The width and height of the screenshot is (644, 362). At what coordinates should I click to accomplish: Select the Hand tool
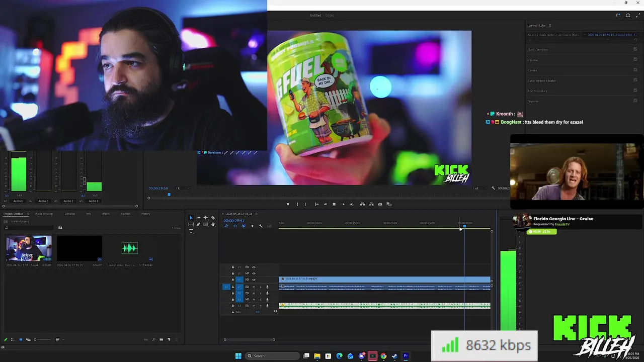213,224
